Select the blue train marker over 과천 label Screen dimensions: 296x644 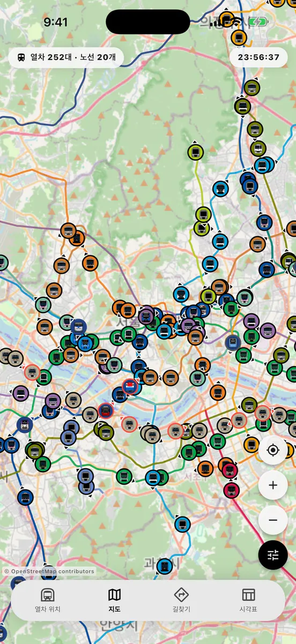164,566
